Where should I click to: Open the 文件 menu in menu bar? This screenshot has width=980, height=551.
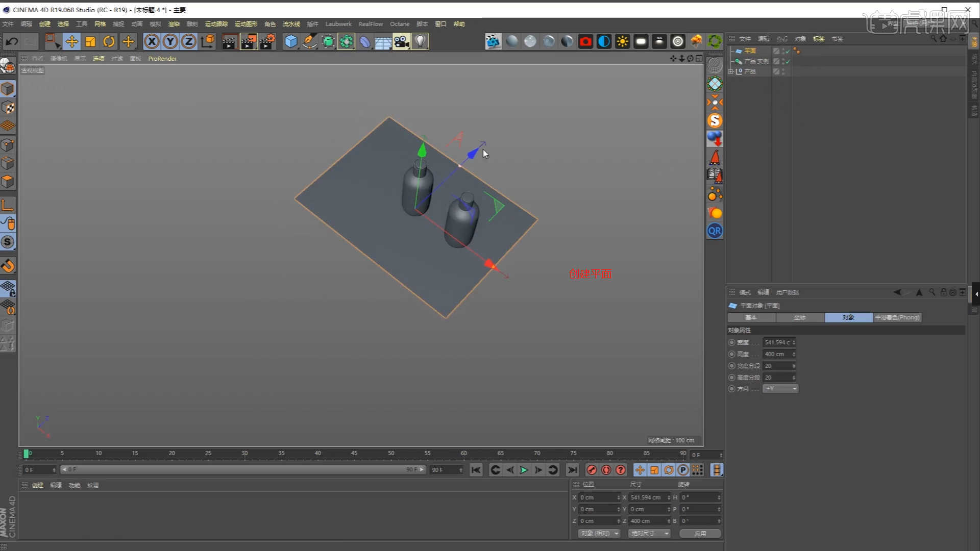coord(8,24)
